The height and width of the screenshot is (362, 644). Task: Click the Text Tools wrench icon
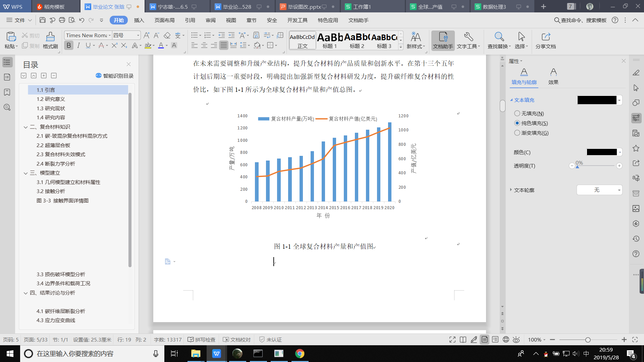(x=468, y=37)
